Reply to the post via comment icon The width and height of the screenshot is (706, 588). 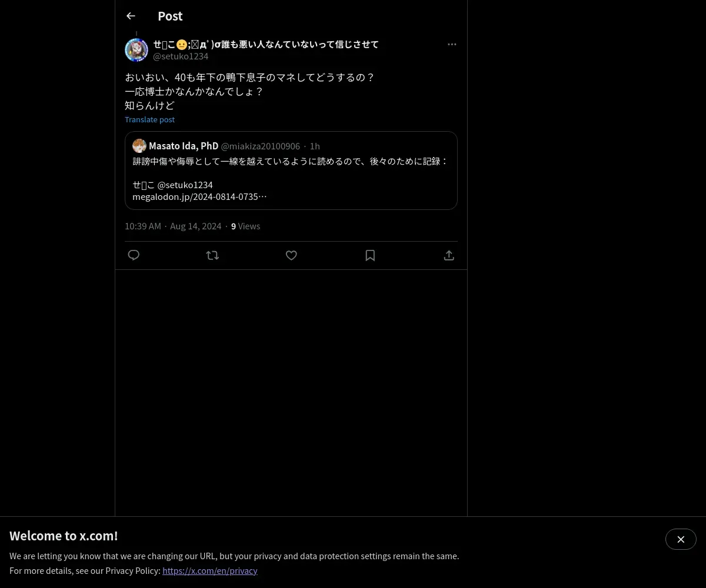click(x=134, y=255)
